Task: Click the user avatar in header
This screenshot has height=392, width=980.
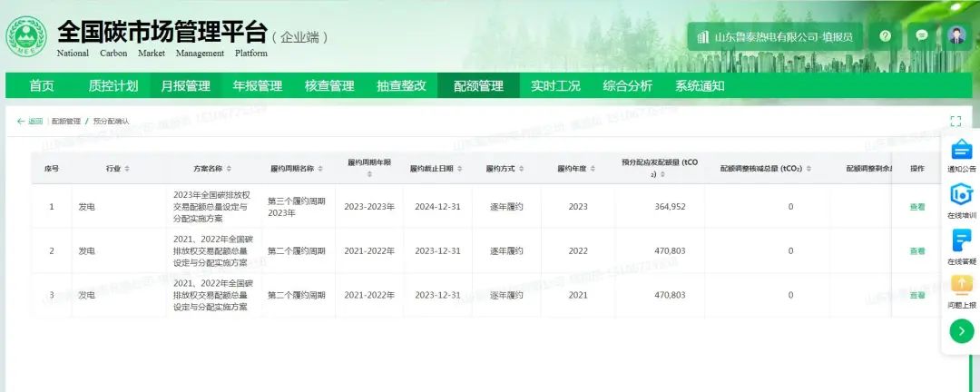Action: click(956, 36)
